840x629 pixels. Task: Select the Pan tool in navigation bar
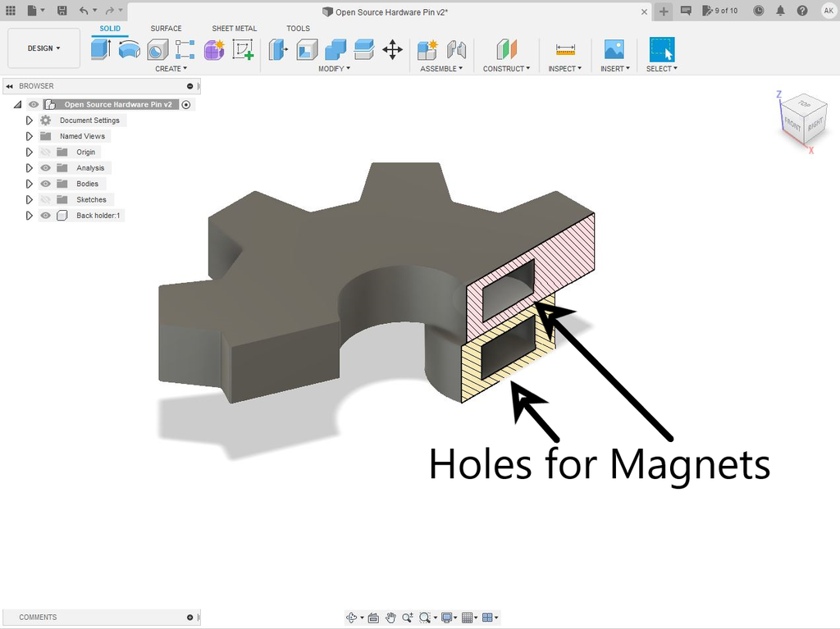click(x=390, y=618)
